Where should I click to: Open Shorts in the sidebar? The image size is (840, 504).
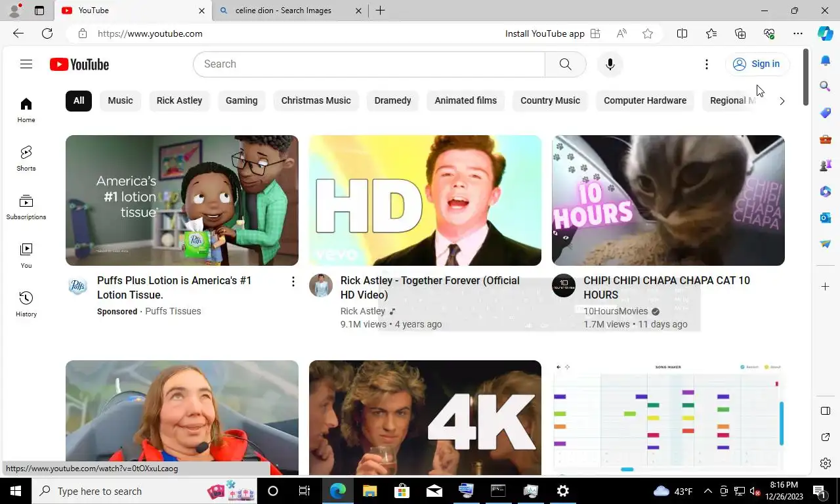point(26,159)
